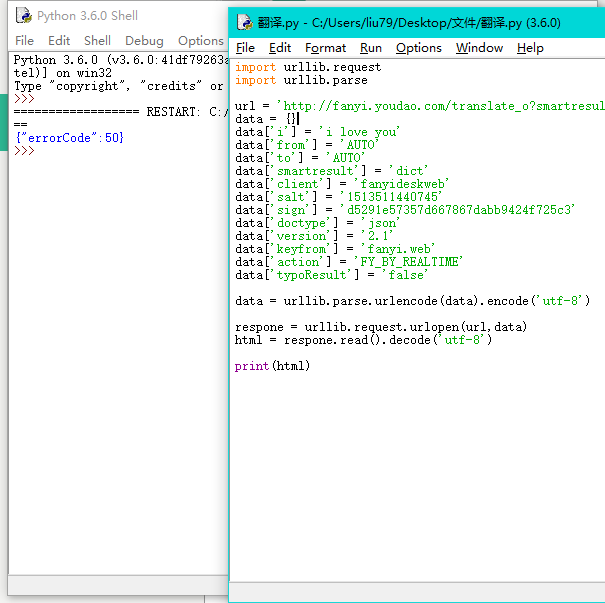Image resolution: width=605 pixels, height=603 pixels.
Task: Open the Shell window's Options menu
Action: (200, 41)
